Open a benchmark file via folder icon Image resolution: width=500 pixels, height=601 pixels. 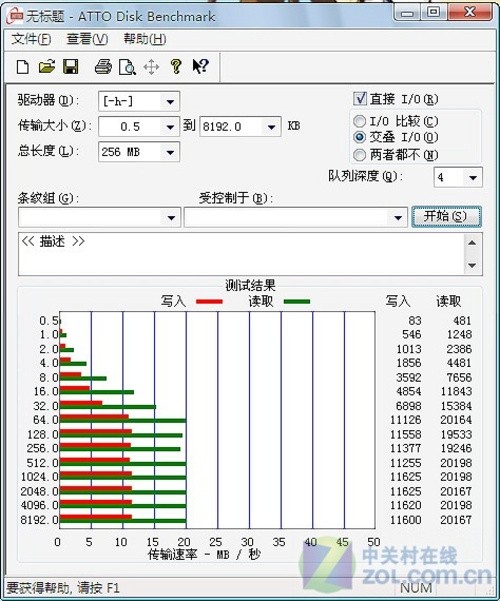(47, 67)
